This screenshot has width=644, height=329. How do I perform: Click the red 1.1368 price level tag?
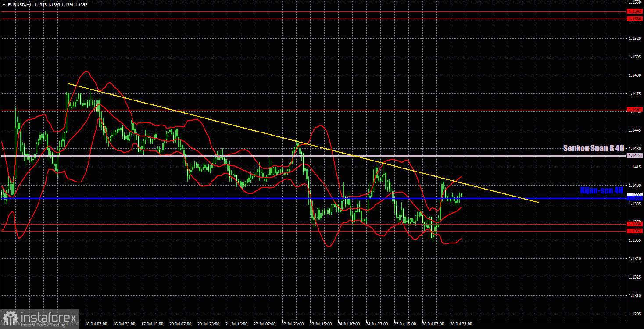tap(634, 224)
